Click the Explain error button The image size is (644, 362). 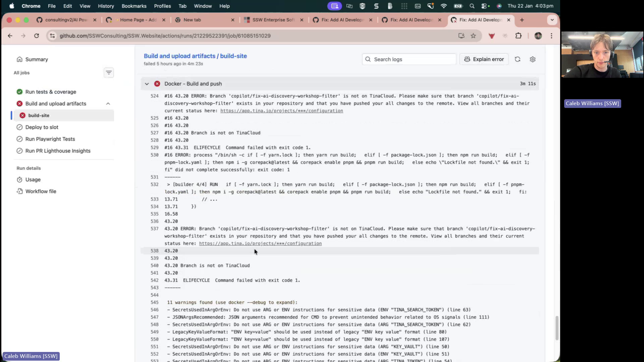[x=484, y=59]
